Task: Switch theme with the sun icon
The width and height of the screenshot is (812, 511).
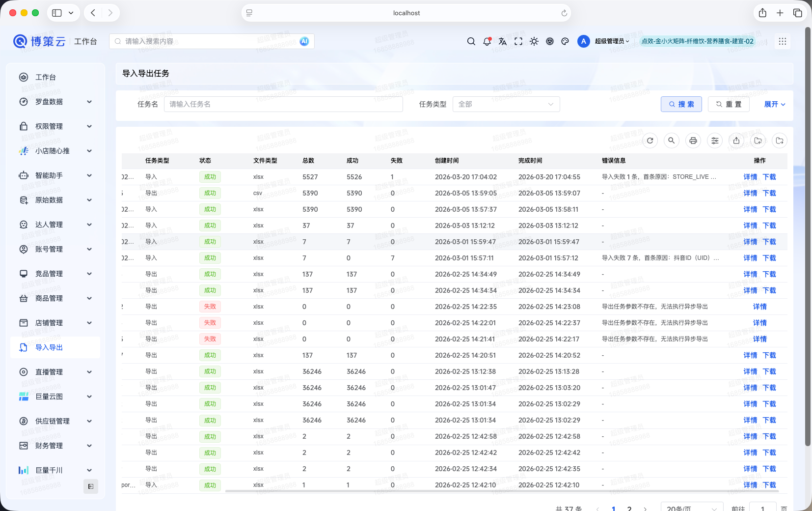Action: [x=534, y=41]
